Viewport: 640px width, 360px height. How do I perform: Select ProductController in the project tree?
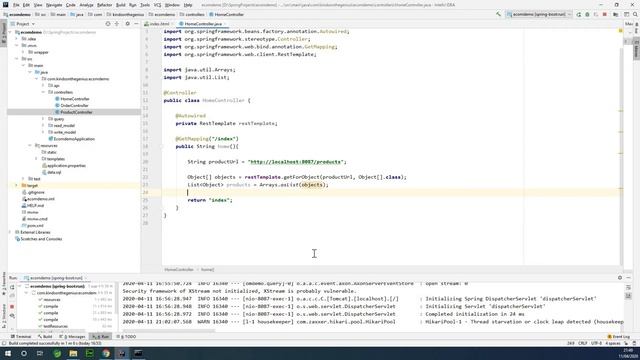pos(76,112)
